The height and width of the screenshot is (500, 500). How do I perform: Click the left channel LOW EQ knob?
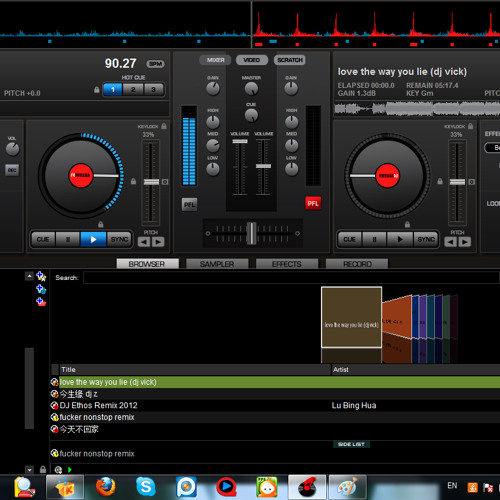tap(213, 169)
